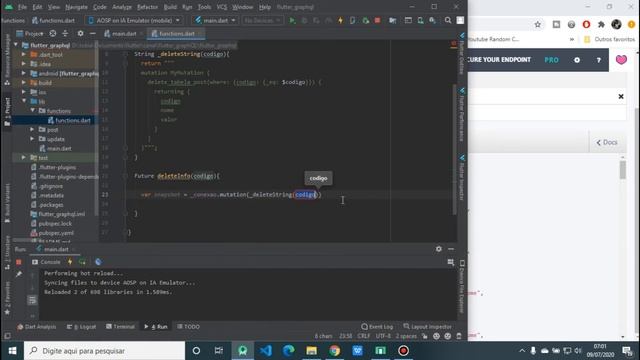Open DevTools blue icon in Run console

tap(98, 262)
